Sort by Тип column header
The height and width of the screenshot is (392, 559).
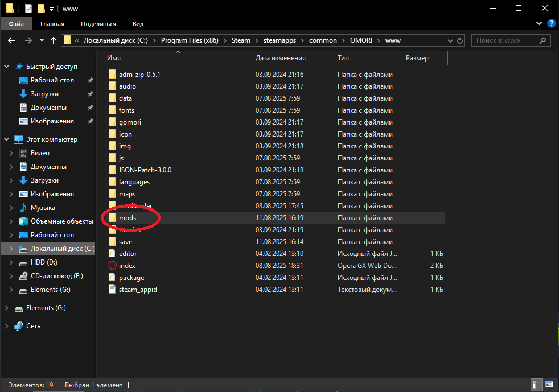pyautogui.click(x=343, y=58)
